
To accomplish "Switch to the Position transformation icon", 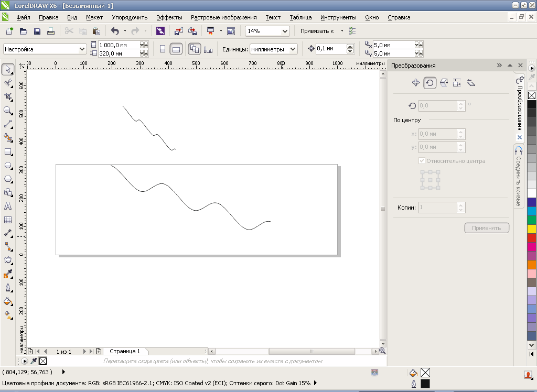I will pos(416,82).
